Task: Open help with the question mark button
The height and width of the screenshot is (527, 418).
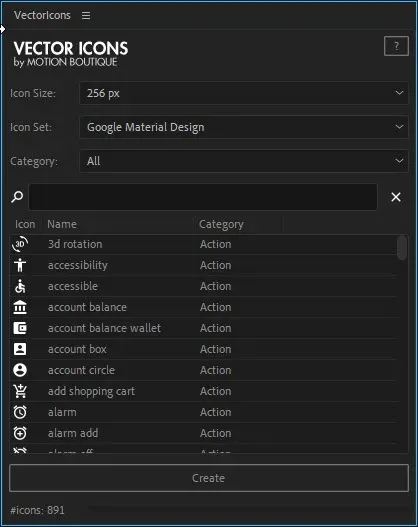Action: pos(396,46)
